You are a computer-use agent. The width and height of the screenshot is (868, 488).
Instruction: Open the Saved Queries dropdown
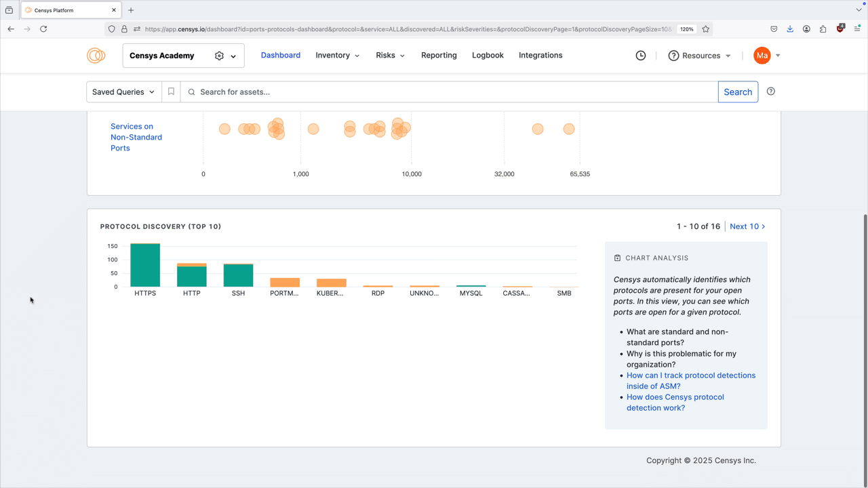coord(124,91)
